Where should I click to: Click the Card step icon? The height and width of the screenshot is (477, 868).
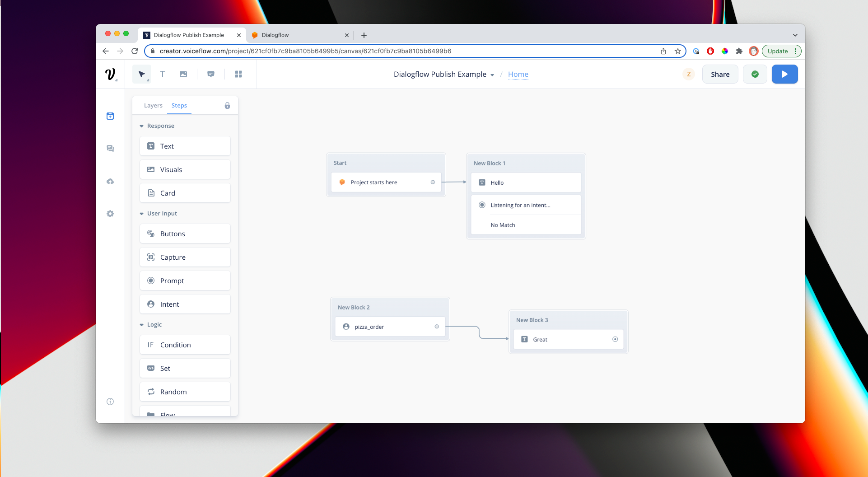151,193
